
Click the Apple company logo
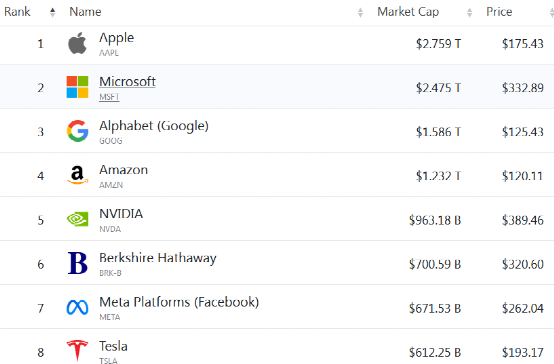(77, 43)
